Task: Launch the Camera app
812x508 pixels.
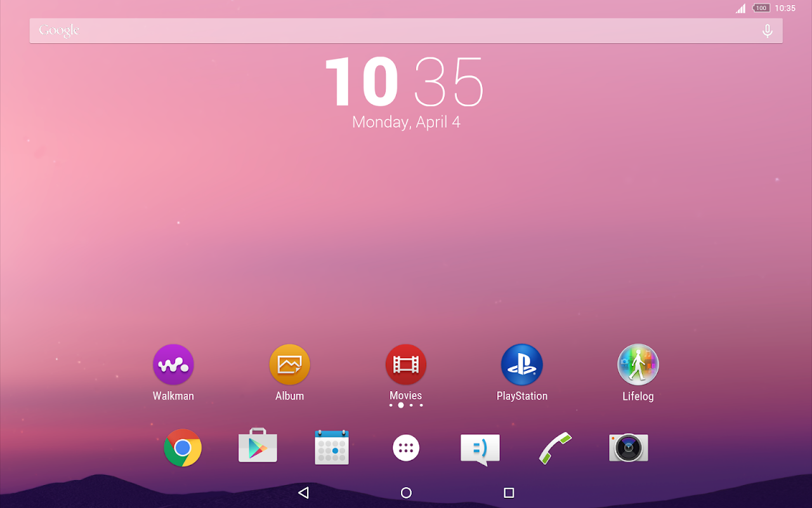Action: (629, 448)
